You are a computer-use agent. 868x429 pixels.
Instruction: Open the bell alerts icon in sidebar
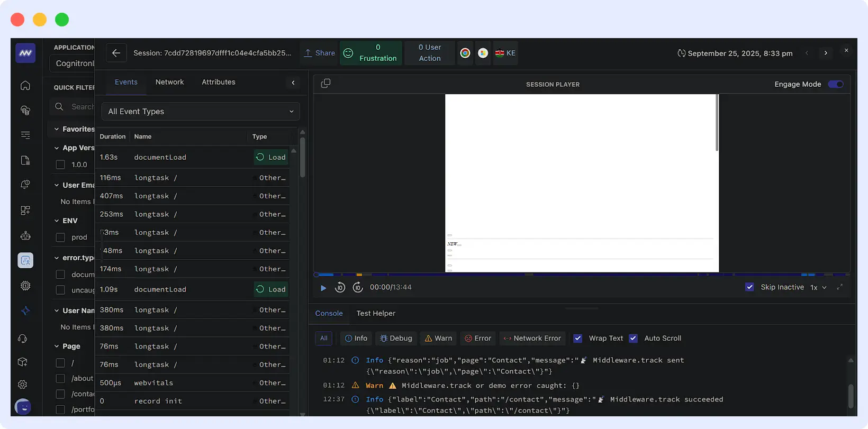coord(25,185)
